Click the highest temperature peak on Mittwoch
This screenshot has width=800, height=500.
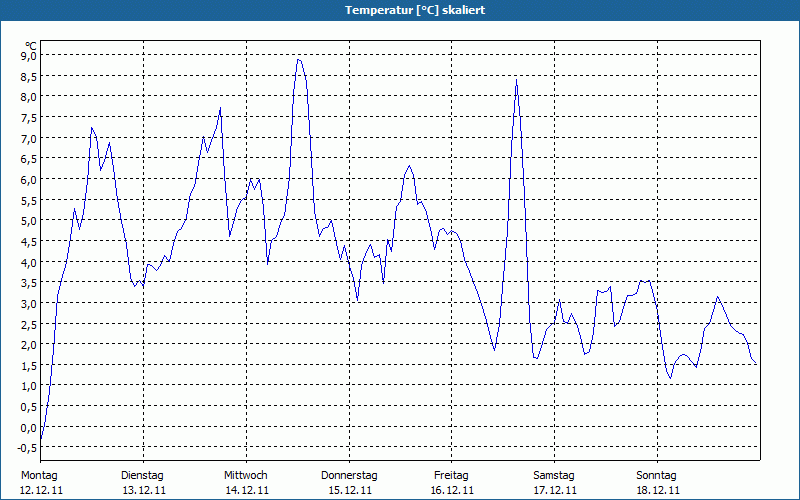pos(299,60)
